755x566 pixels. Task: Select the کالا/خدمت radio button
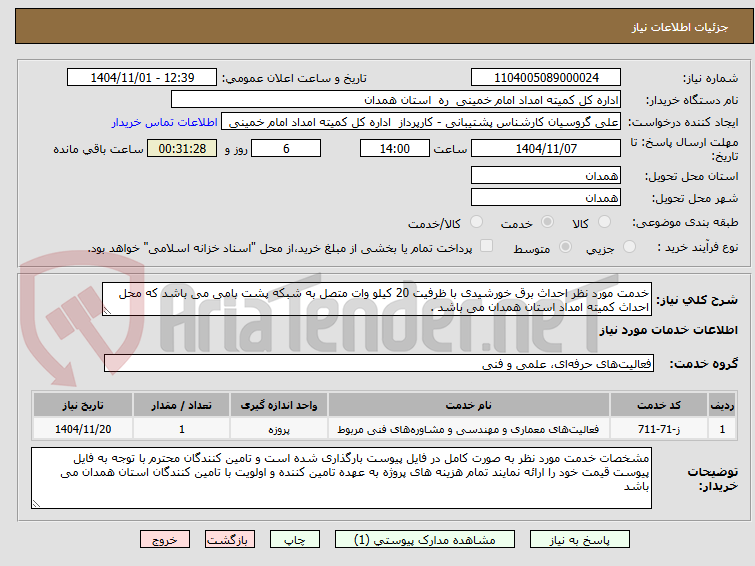coord(476,222)
